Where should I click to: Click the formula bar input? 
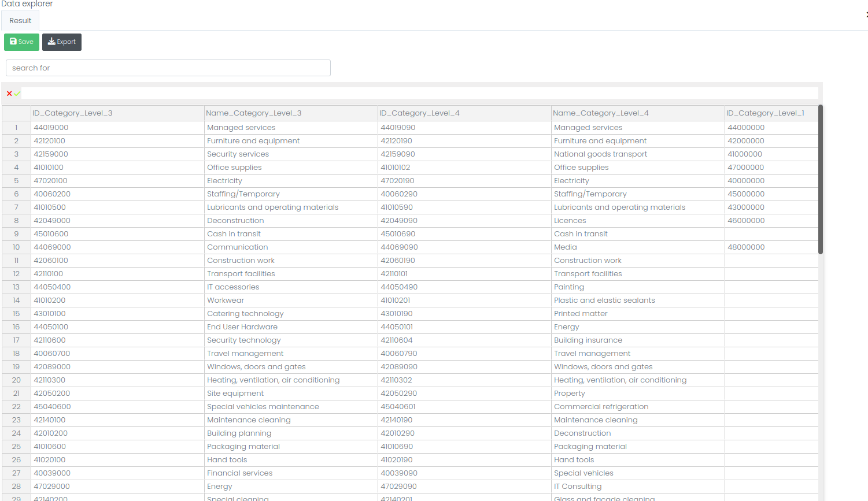419,94
